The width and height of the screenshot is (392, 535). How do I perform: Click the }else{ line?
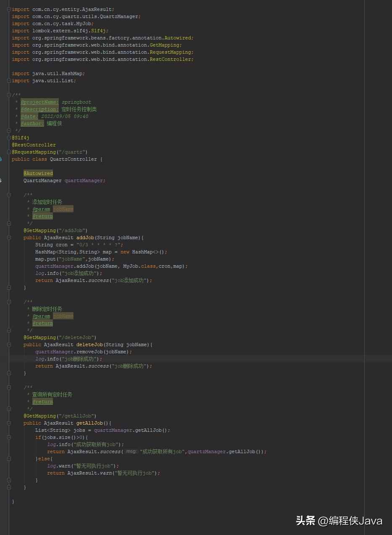pyautogui.click(x=44, y=459)
